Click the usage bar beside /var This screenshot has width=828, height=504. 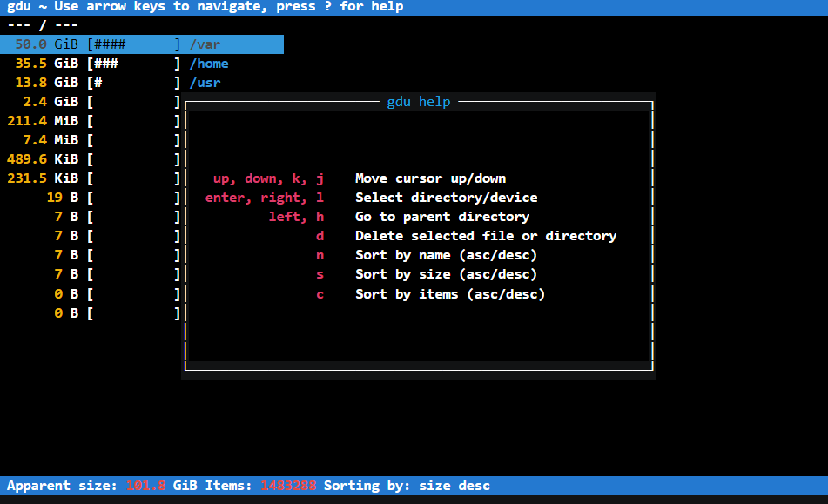tap(133, 44)
